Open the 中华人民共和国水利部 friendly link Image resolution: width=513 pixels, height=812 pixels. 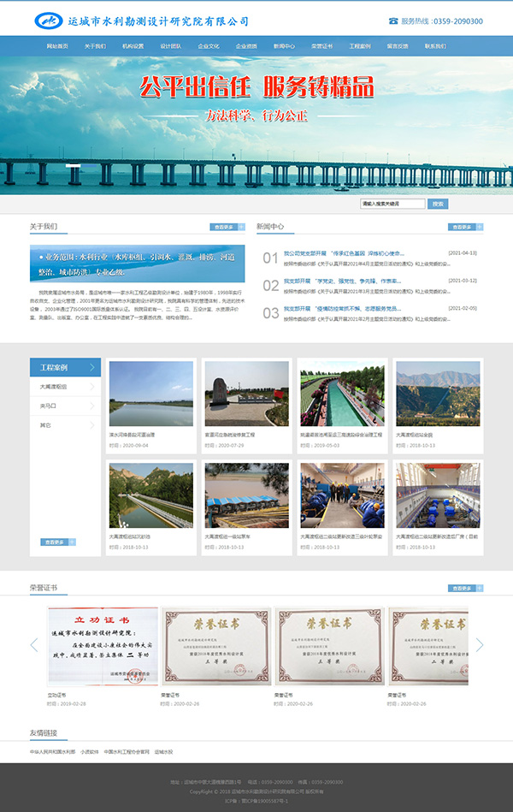click(52, 751)
